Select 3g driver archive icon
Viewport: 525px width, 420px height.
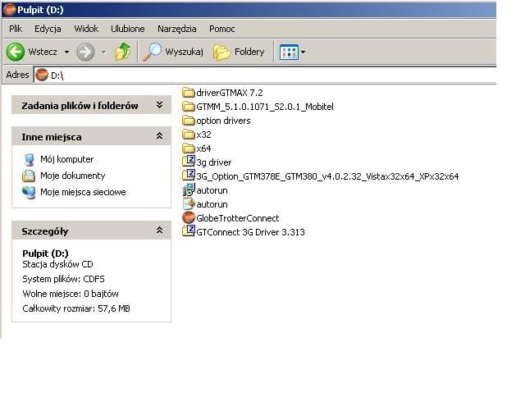click(x=189, y=162)
